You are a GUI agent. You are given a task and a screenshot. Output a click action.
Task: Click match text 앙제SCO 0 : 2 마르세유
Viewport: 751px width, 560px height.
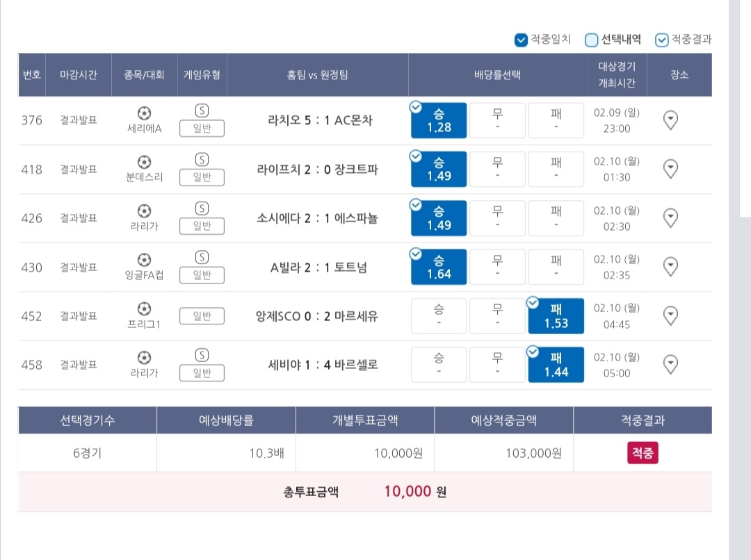pyautogui.click(x=317, y=316)
